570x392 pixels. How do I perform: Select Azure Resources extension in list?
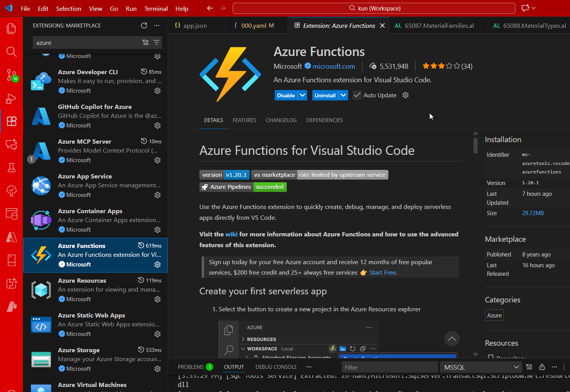click(95, 290)
